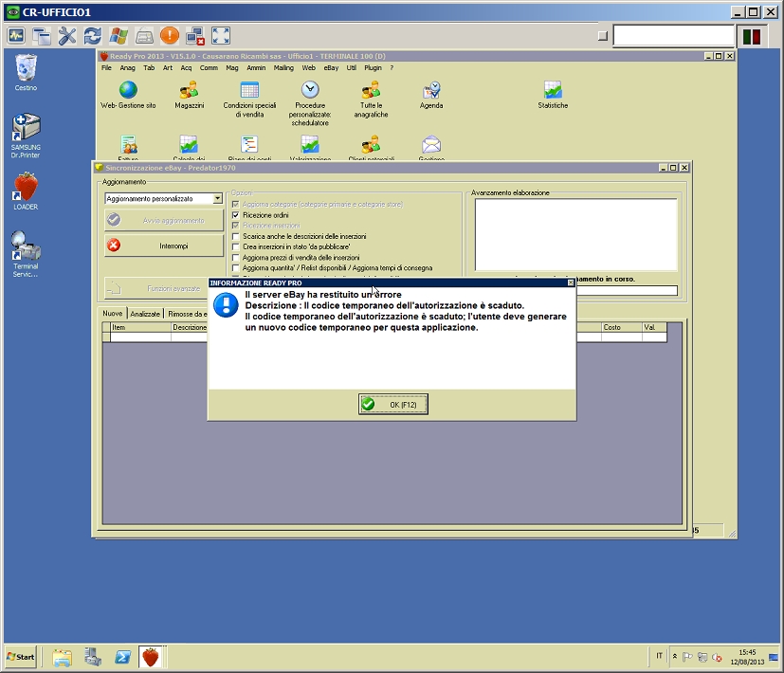Open Terminal Services desktop shortcut
This screenshot has width=784, height=673.
click(x=26, y=254)
